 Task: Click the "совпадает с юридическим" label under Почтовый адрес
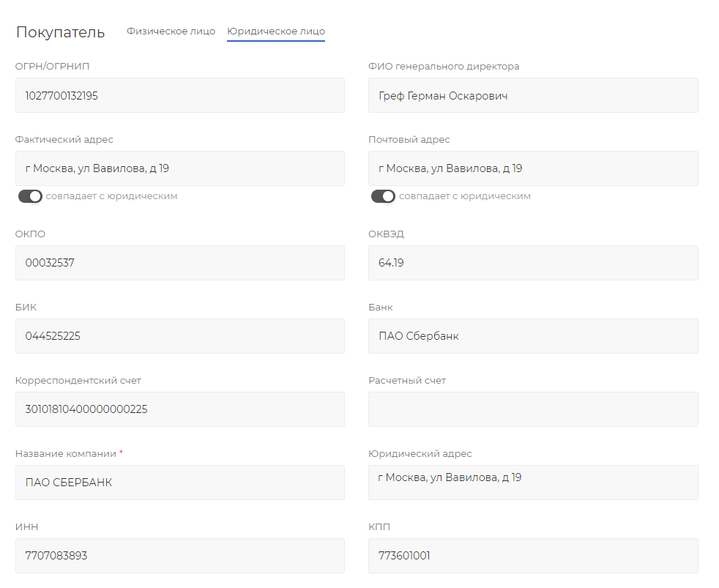point(465,196)
